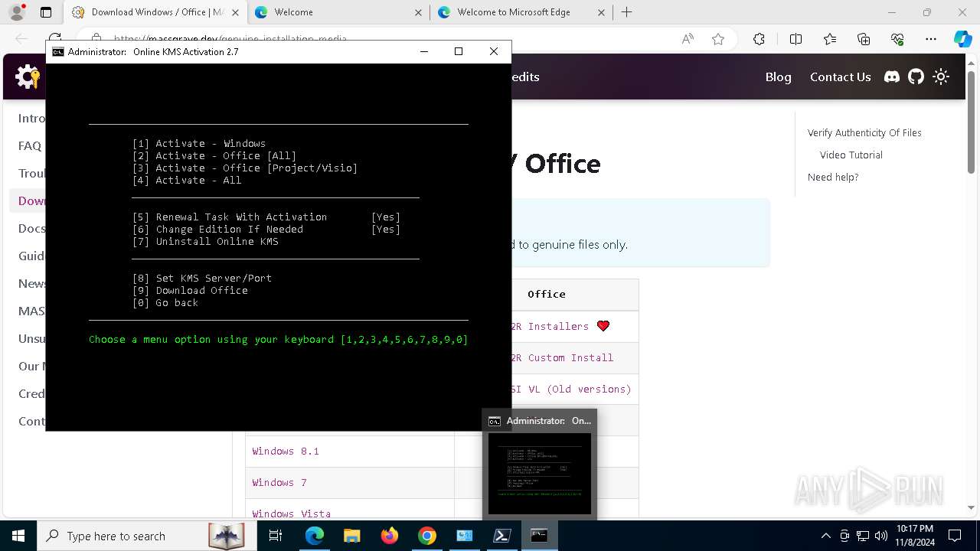Toggle the light/dark theme sun icon
Viewport: 980px width, 551px height.
click(x=941, y=77)
